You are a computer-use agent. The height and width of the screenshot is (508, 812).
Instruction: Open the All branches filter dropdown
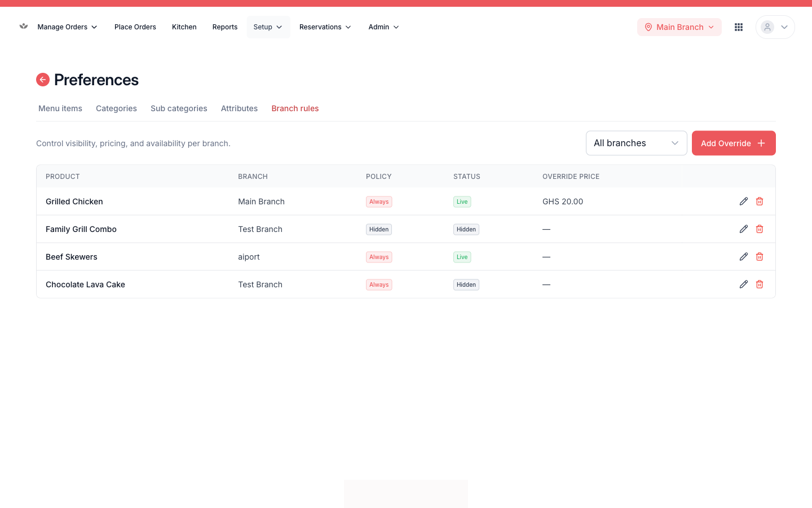tap(637, 143)
